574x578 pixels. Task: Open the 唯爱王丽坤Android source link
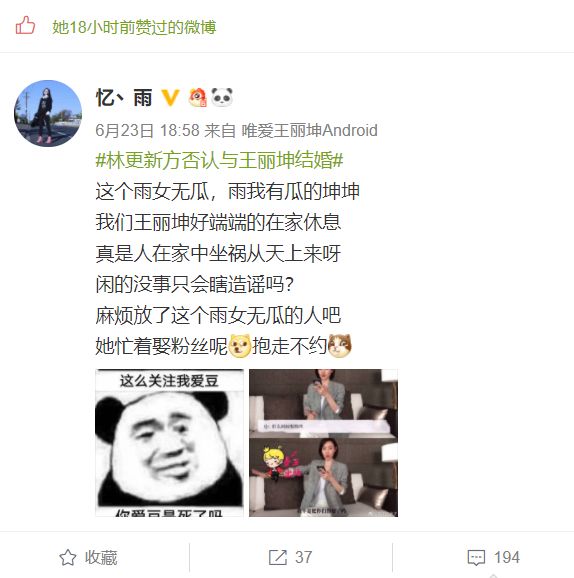(x=309, y=130)
